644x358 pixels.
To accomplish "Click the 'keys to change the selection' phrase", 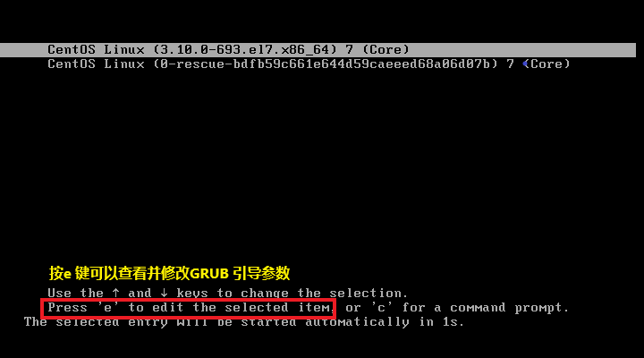I will [x=292, y=294].
